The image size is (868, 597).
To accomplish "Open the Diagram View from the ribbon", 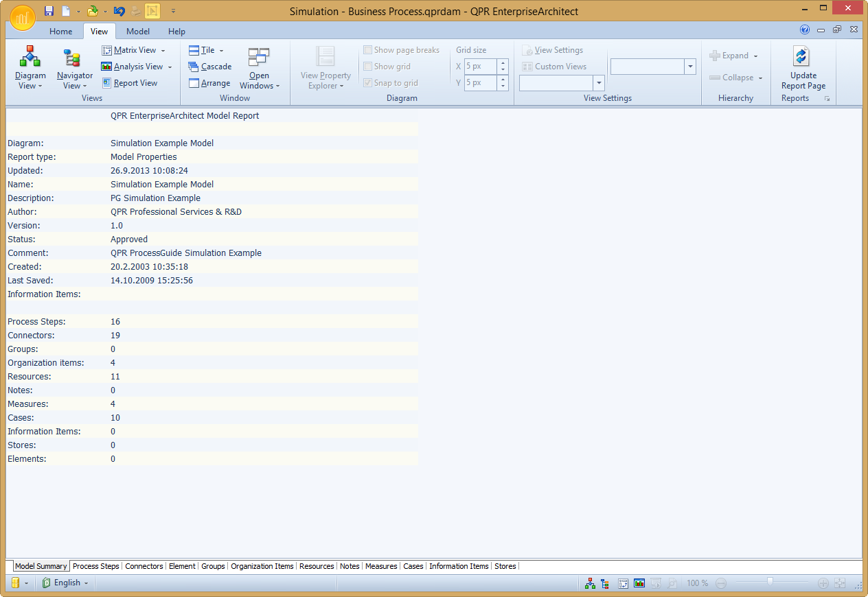I will pyautogui.click(x=30, y=67).
